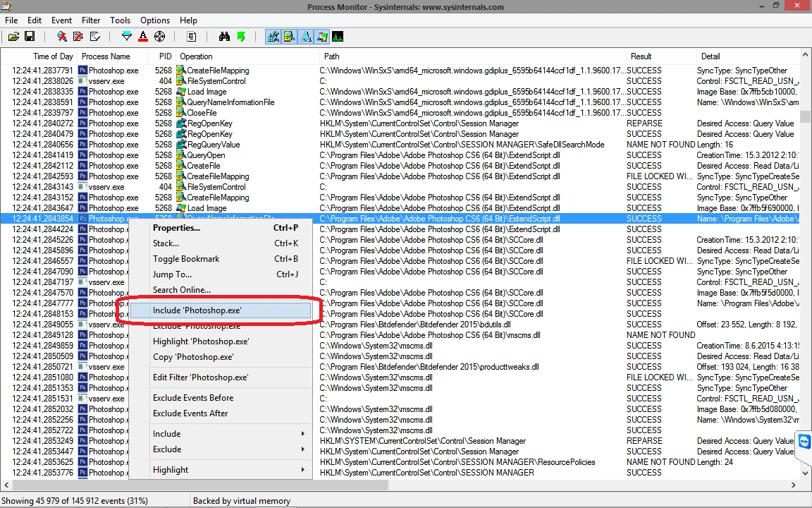Screen dimensions: 812x508
Task: Open the Options menu
Action: pyautogui.click(x=155, y=20)
